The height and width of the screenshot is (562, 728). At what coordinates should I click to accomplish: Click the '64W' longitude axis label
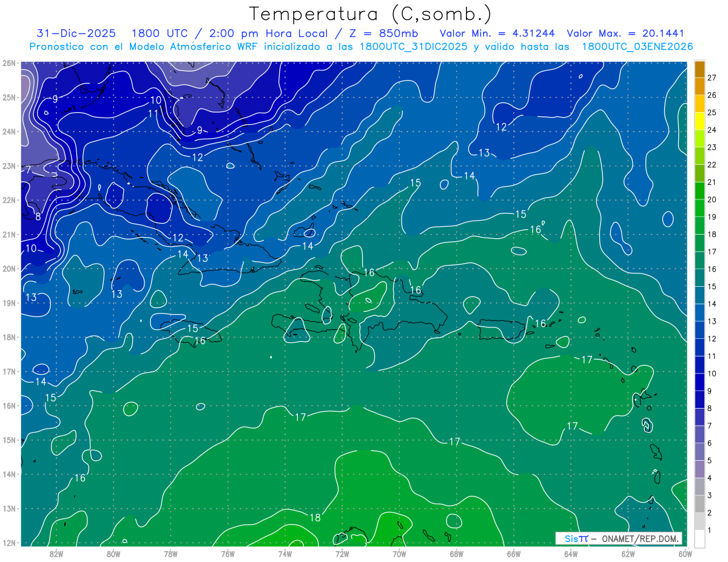tap(571, 554)
